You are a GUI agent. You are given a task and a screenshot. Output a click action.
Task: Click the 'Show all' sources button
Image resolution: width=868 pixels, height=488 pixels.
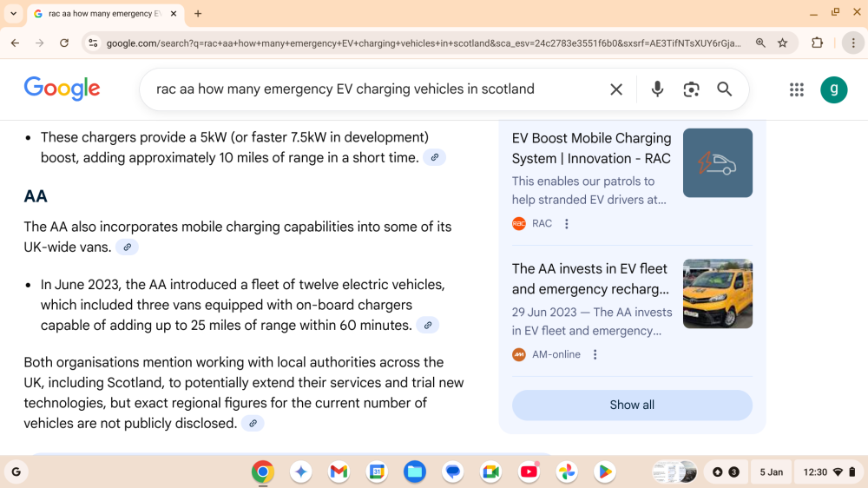click(632, 405)
